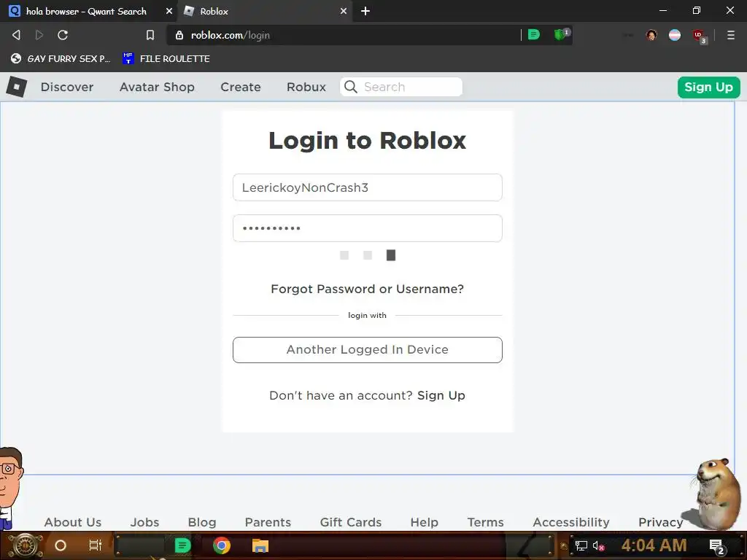Image resolution: width=747 pixels, height=560 pixels.
Task: Switch to the Roblox tab
Action: point(264,11)
